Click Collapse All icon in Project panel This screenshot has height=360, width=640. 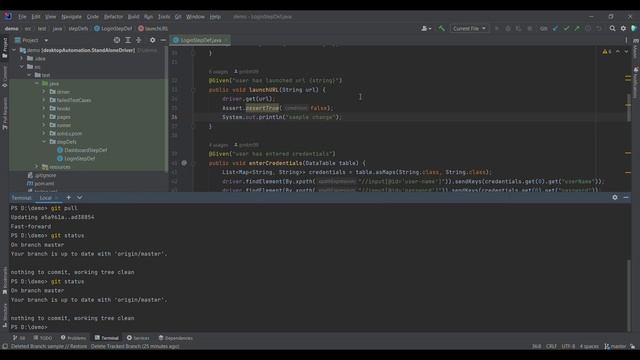coord(139,40)
